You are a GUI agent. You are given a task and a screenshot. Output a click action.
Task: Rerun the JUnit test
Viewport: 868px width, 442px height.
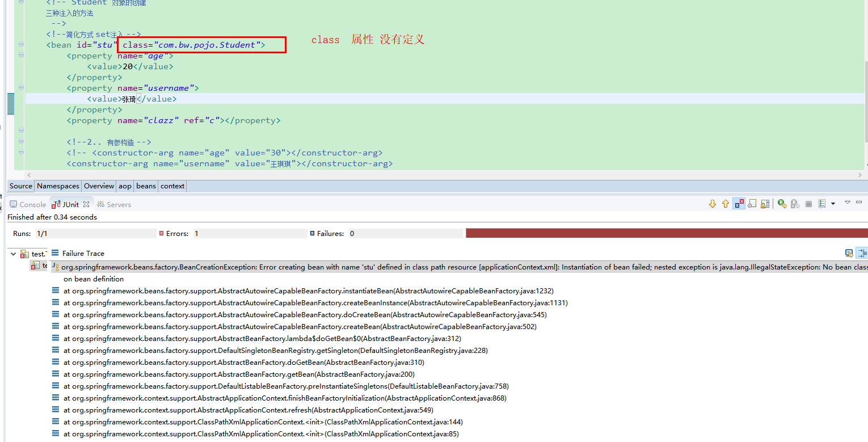[782, 203]
